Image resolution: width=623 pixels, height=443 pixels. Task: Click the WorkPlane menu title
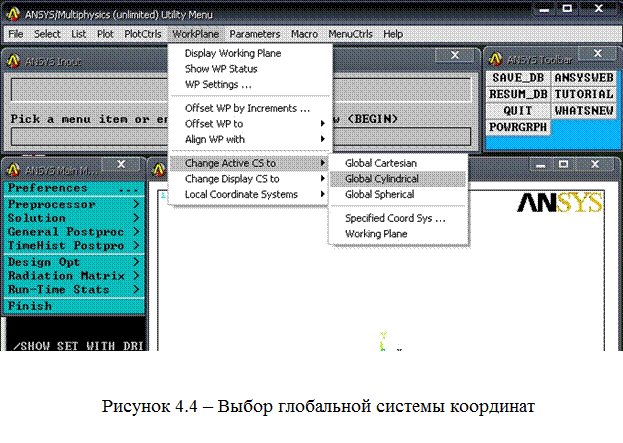point(196,34)
